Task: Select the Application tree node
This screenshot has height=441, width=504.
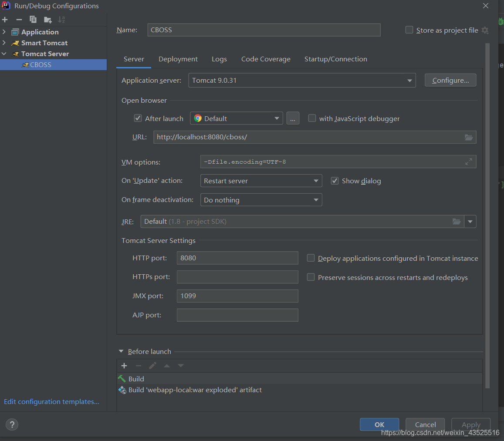Action: tap(40, 32)
